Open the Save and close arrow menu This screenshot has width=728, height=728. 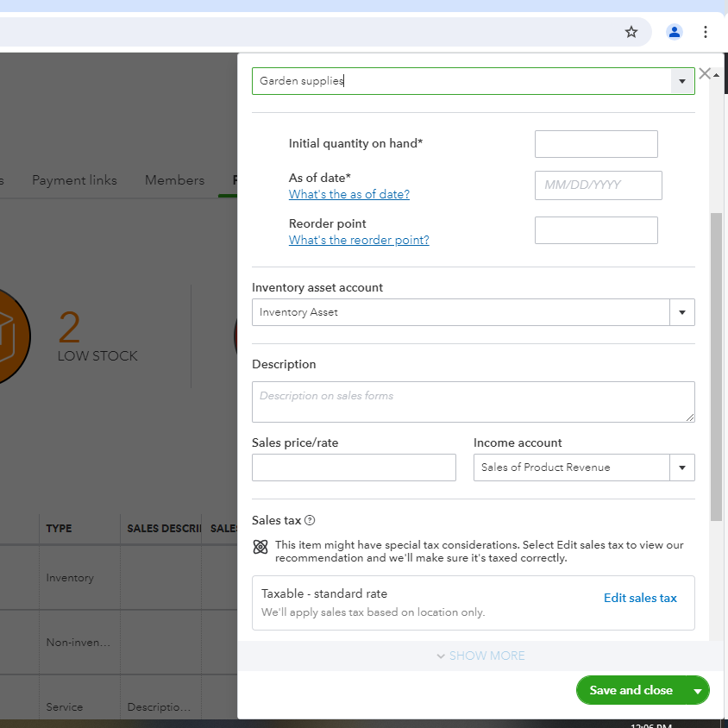[697, 690]
